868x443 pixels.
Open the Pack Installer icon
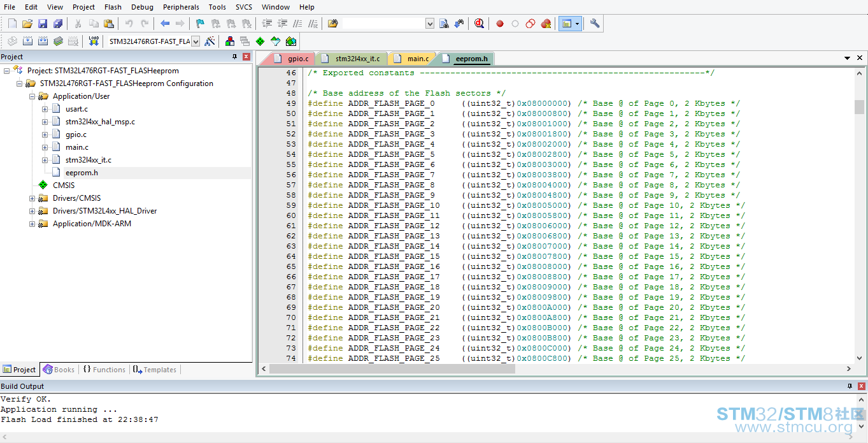click(x=291, y=41)
